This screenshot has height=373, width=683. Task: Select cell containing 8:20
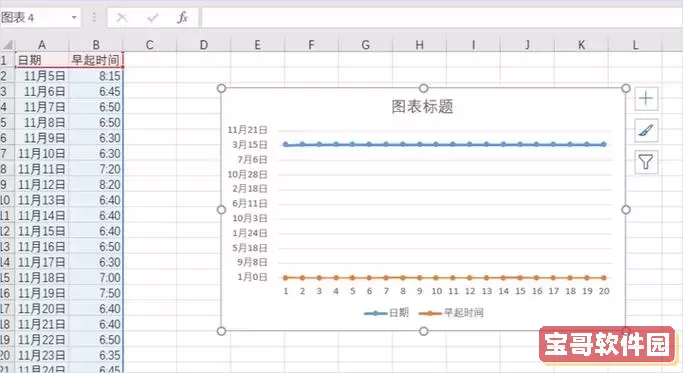[96, 185]
